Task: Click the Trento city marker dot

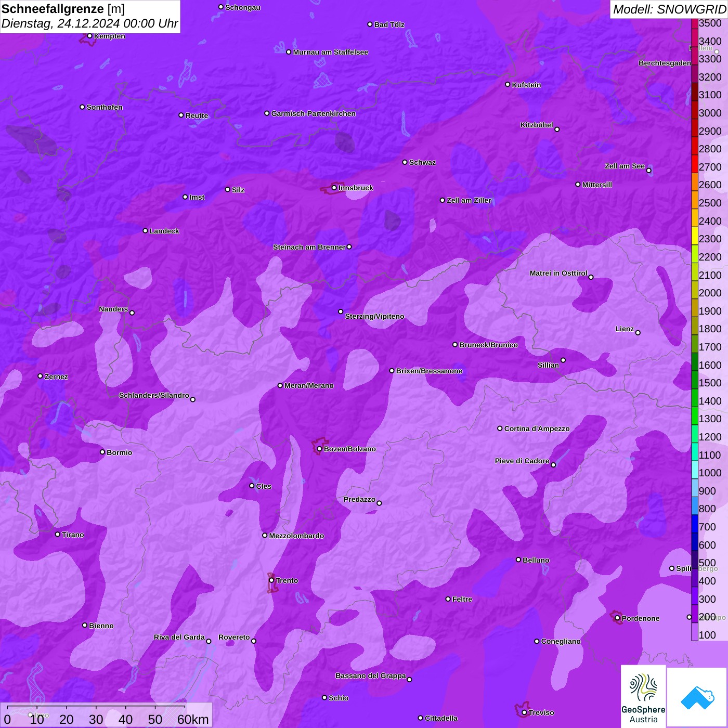Action: pyautogui.click(x=271, y=580)
